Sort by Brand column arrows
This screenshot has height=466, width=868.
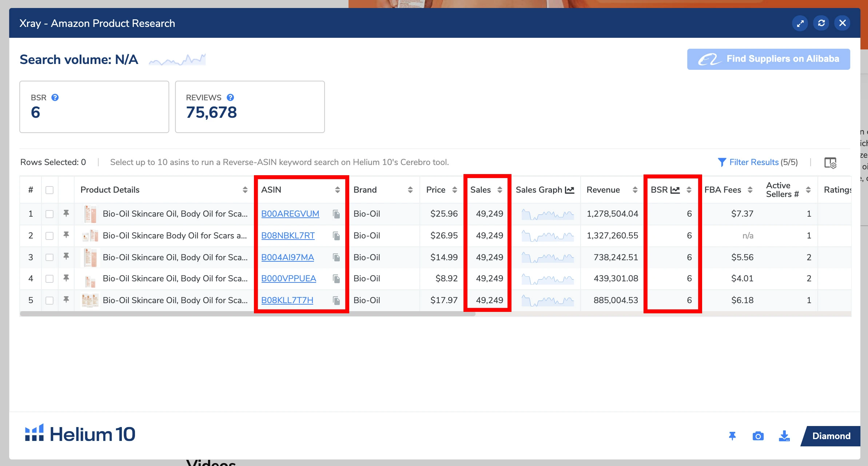pos(410,190)
